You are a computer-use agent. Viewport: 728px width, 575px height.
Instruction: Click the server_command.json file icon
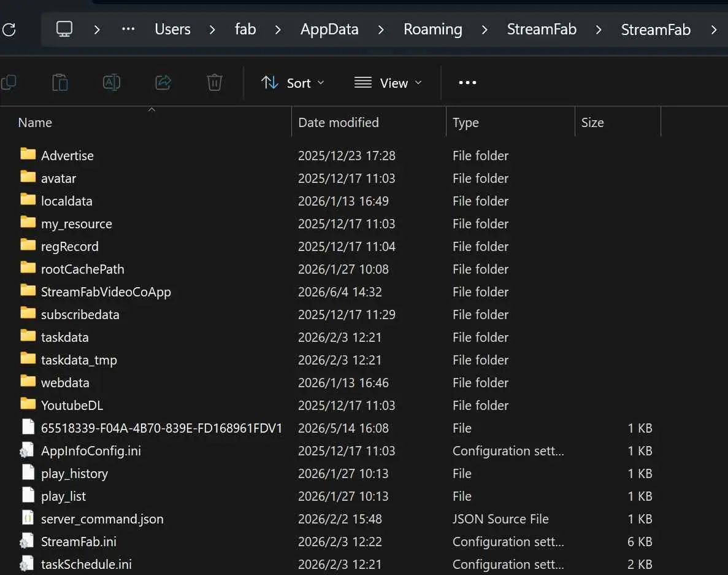(28, 518)
